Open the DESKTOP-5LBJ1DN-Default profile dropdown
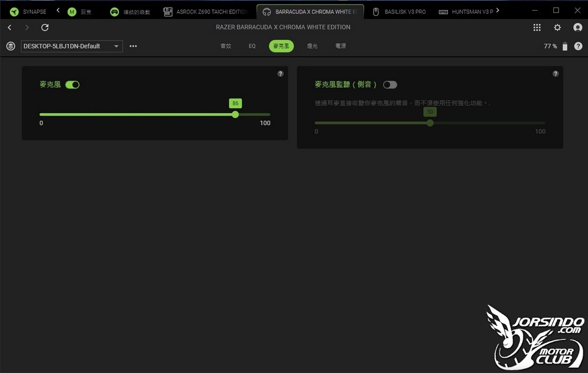Image resolution: width=588 pixels, height=373 pixels. point(72,46)
